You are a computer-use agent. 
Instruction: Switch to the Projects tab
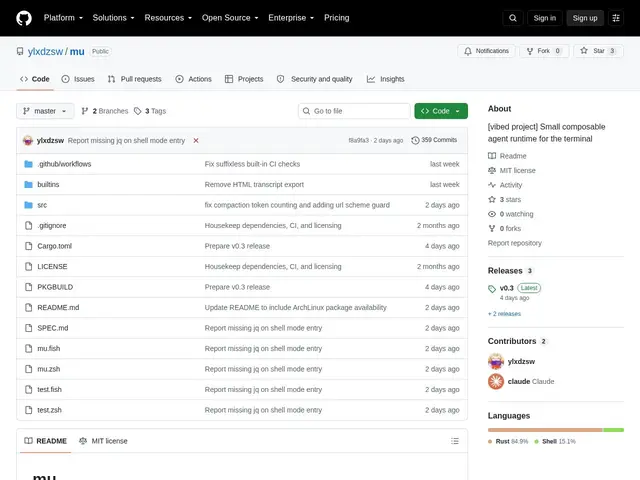pyautogui.click(x=244, y=79)
